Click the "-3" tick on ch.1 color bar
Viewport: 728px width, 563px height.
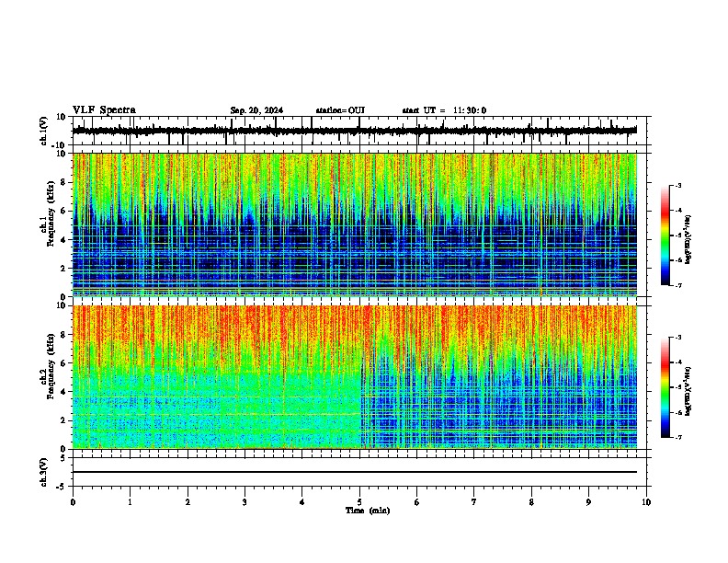pos(677,185)
